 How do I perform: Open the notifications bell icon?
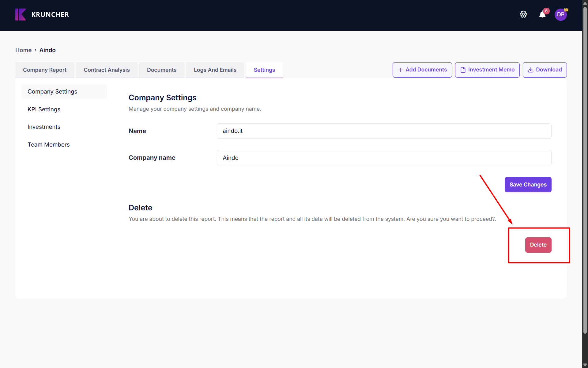click(542, 14)
